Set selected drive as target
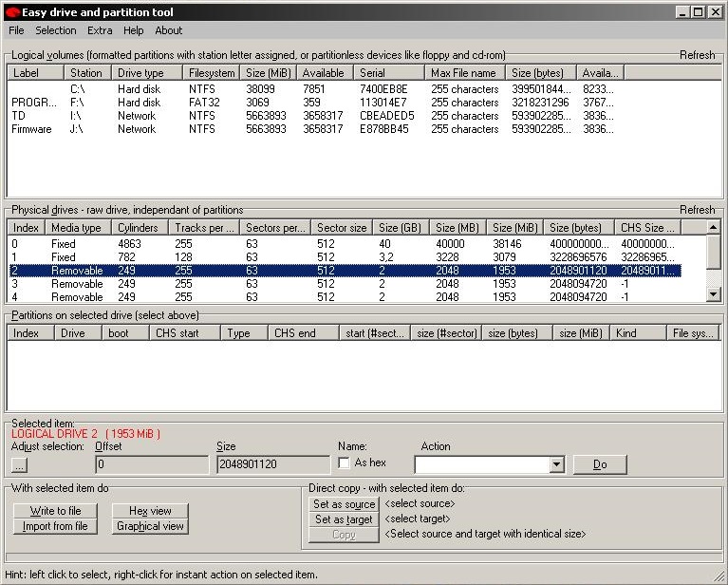Image resolution: width=728 pixels, height=585 pixels. pyautogui.click(x=344, y=519)
